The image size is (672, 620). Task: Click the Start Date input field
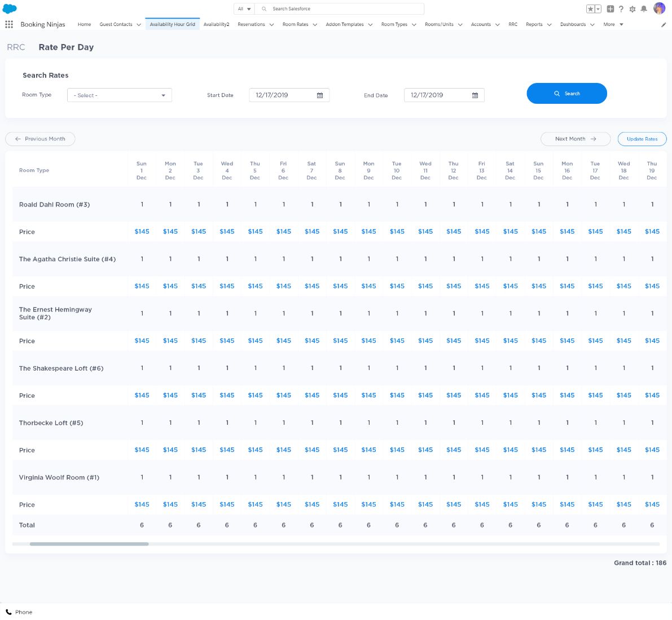click(x=289, y=95)
